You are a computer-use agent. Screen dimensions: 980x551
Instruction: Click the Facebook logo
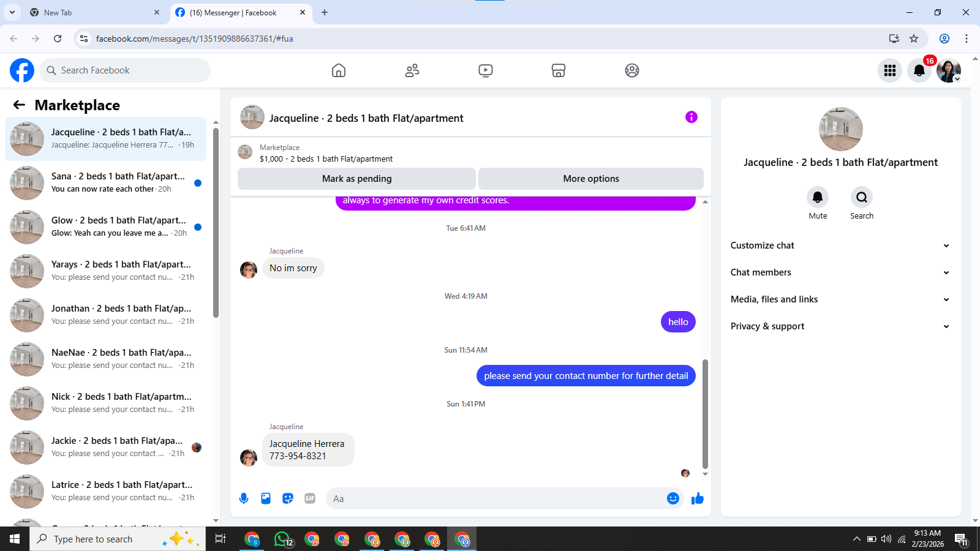22,70
